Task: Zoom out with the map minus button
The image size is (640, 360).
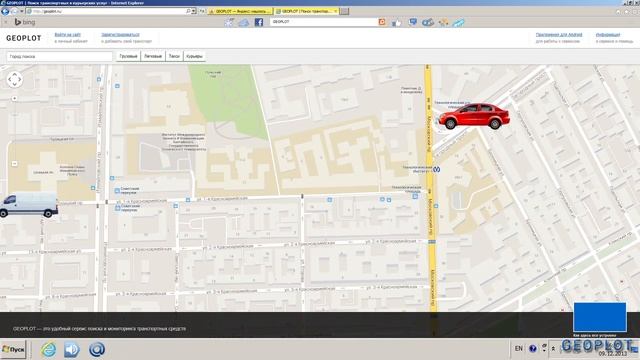Action: coord(15,163)
